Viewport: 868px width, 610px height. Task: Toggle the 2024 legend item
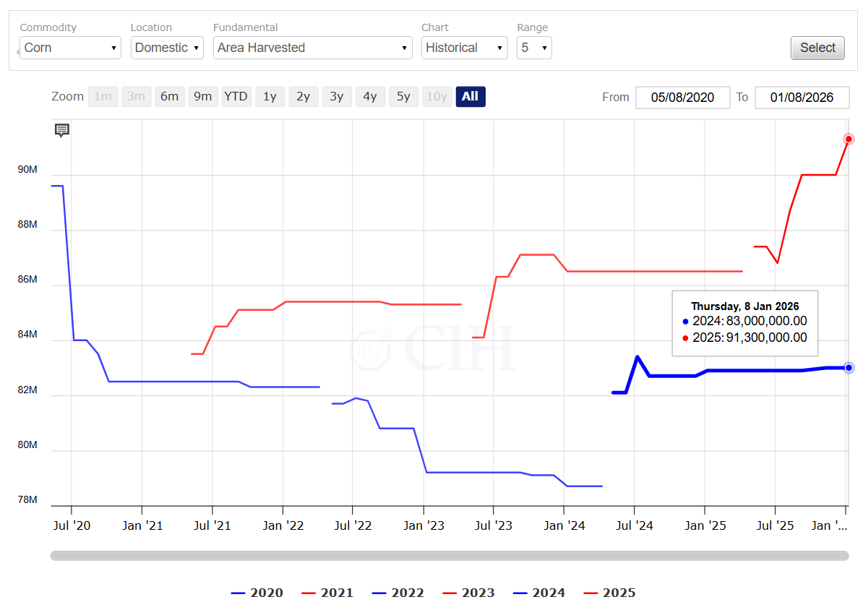539,593
